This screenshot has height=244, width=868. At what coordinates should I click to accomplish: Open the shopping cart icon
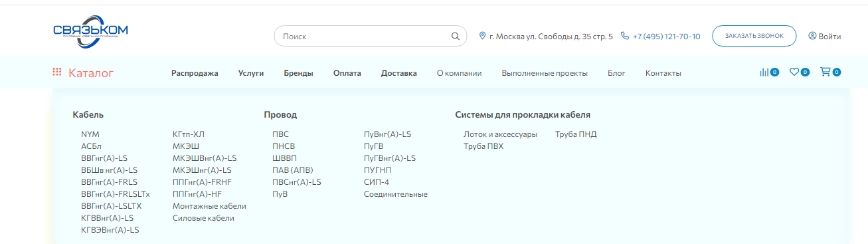(x=825, y=72)
